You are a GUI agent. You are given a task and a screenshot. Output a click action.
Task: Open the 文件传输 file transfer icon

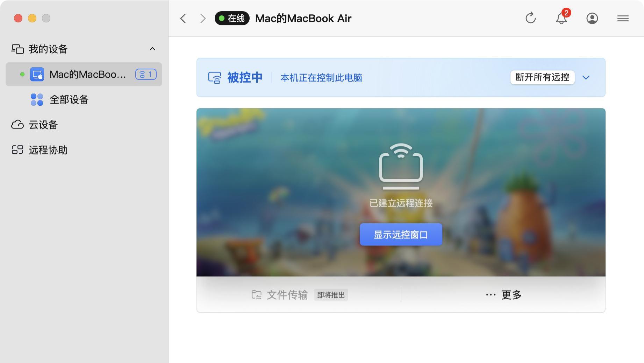(x=257, y=294)
